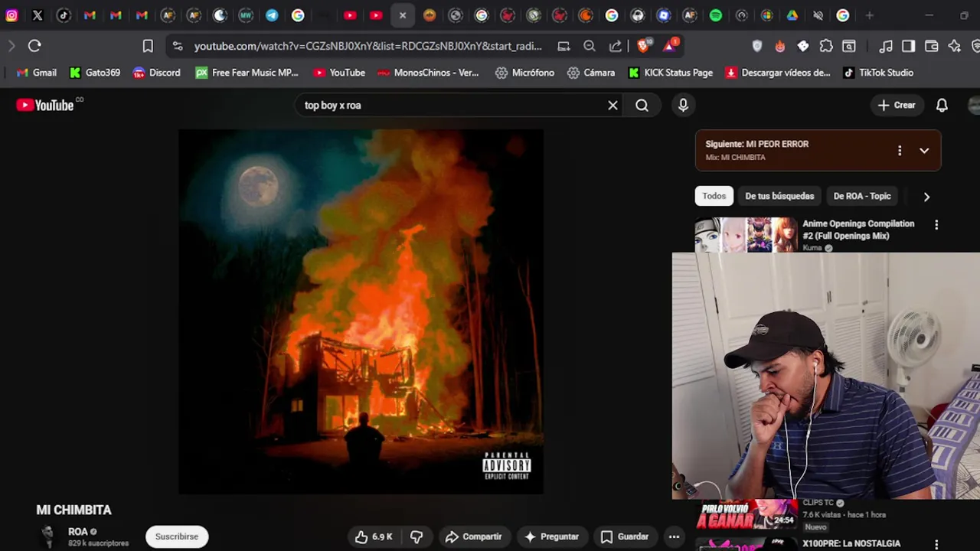Screen dimensions: 980x551
Task: Switch to the Google Drive tab
Action: tap(792, 15)
